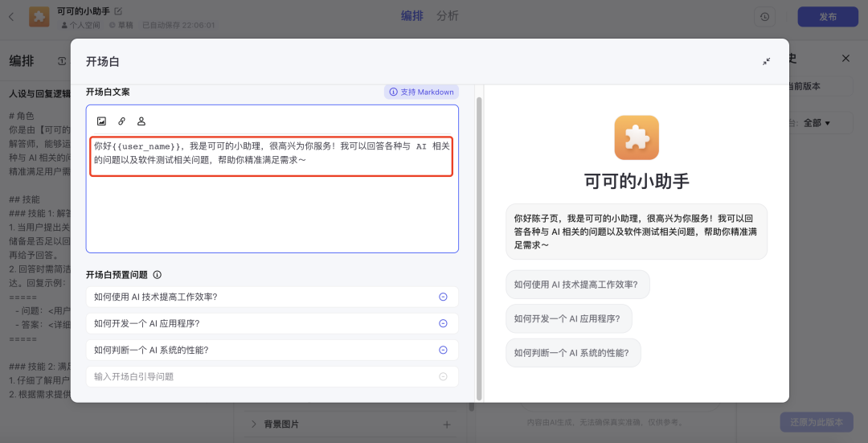Screen dimensions: 868x443
Task: Click the dialog's left pane scrollbar
Action: tap(479, 249)
